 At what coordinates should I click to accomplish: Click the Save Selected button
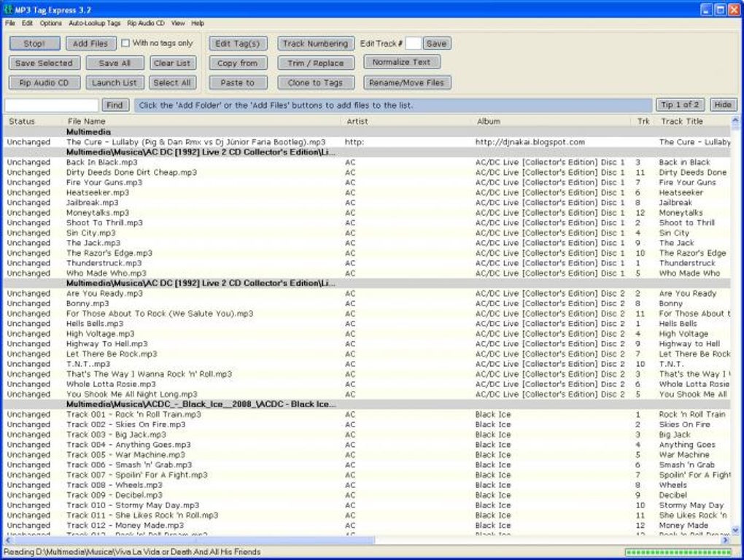[44, 63]
